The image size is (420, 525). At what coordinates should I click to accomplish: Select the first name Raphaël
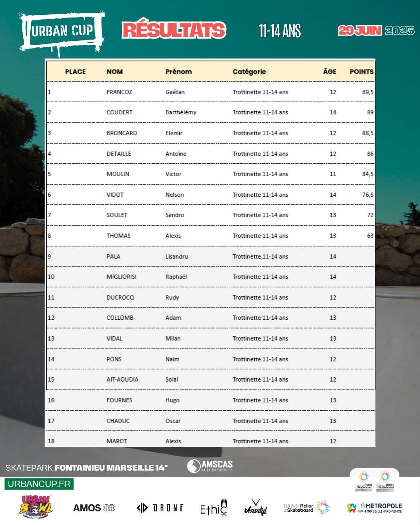(176, 277)
